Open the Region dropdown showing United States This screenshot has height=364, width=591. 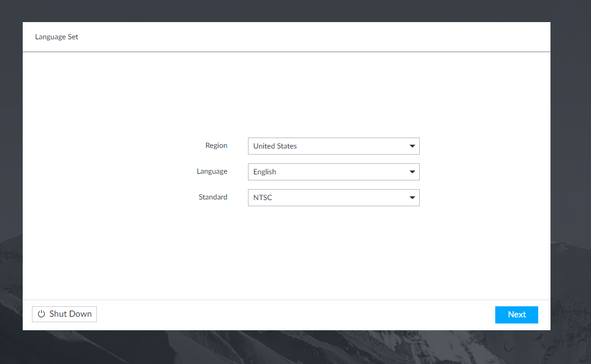tap(334, 146)
